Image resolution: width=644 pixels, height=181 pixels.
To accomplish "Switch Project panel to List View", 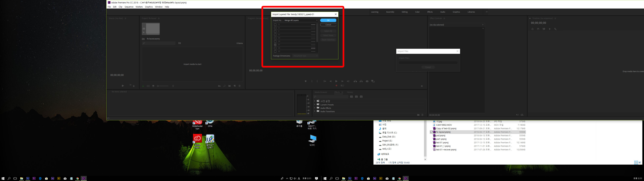I will point(148,86).
